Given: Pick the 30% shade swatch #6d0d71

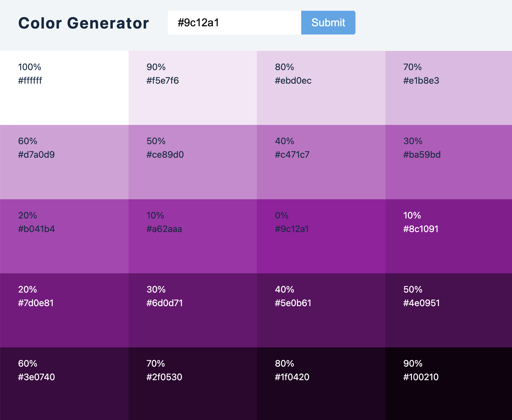Looking at the screenshot, I should pyautogui.click(x=193, y=310).
